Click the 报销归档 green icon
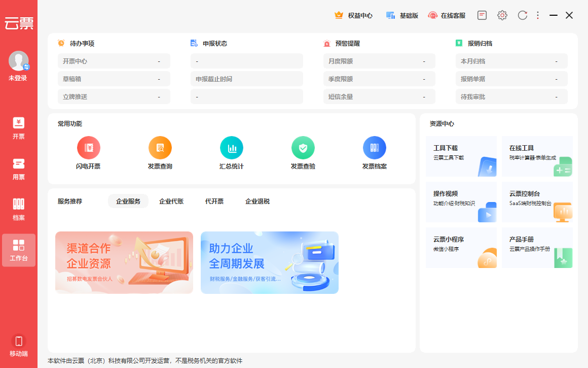The height and width of the screenshot is (368, 588). pos(459,43)
